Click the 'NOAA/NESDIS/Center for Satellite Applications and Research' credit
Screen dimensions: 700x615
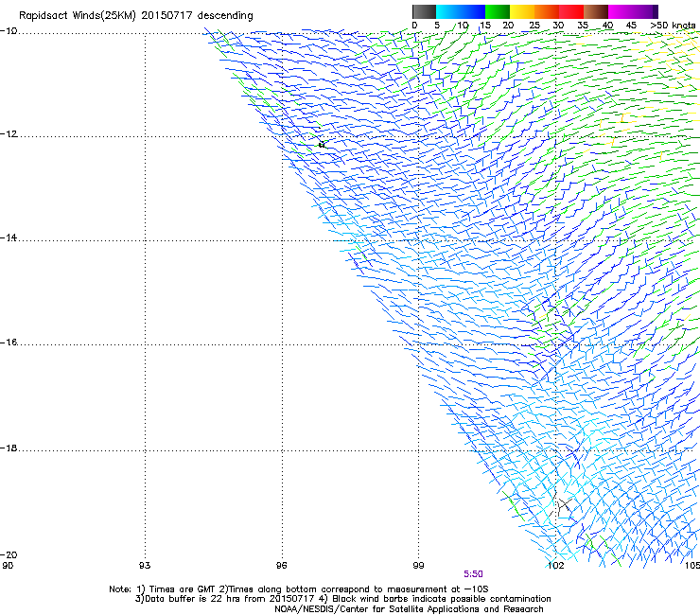point(409,609)
